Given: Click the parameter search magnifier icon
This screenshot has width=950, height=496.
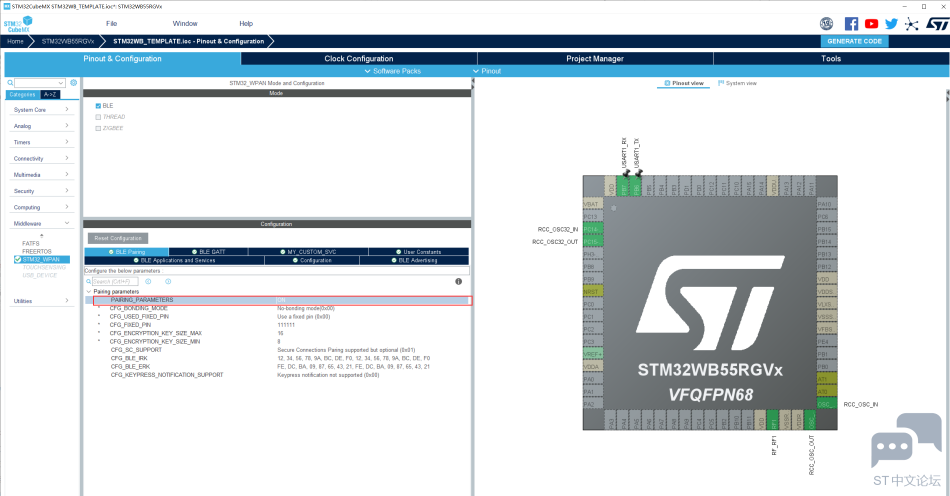Looking at the screenshot, I should [x=88, y=282].
